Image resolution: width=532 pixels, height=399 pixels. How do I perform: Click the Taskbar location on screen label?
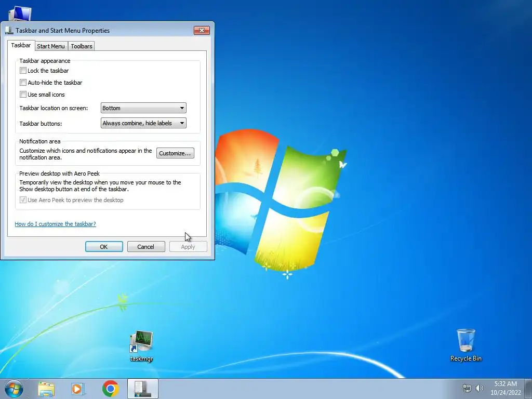(x=54, y=108)
